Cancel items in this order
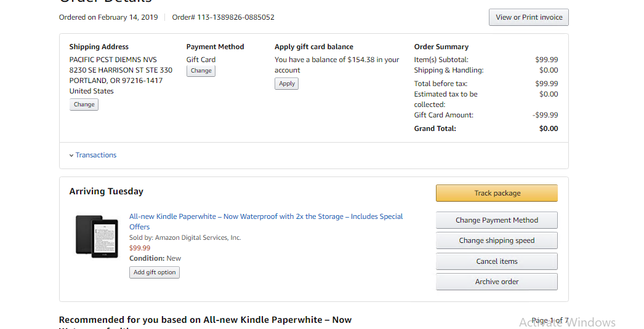Viewport: 644px width, 329px height. tap(496, 261)
